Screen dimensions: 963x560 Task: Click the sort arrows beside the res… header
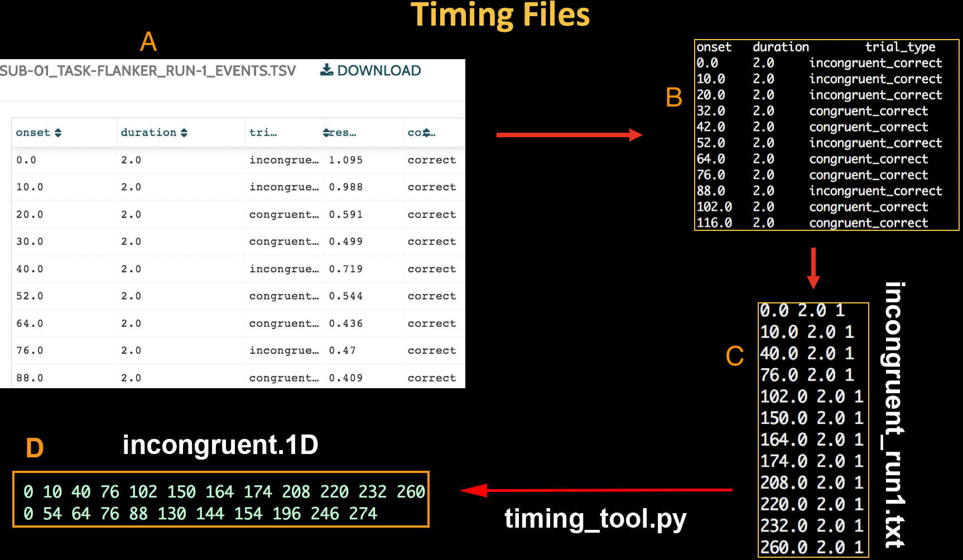pyautogui.click(x=326, y=132)
